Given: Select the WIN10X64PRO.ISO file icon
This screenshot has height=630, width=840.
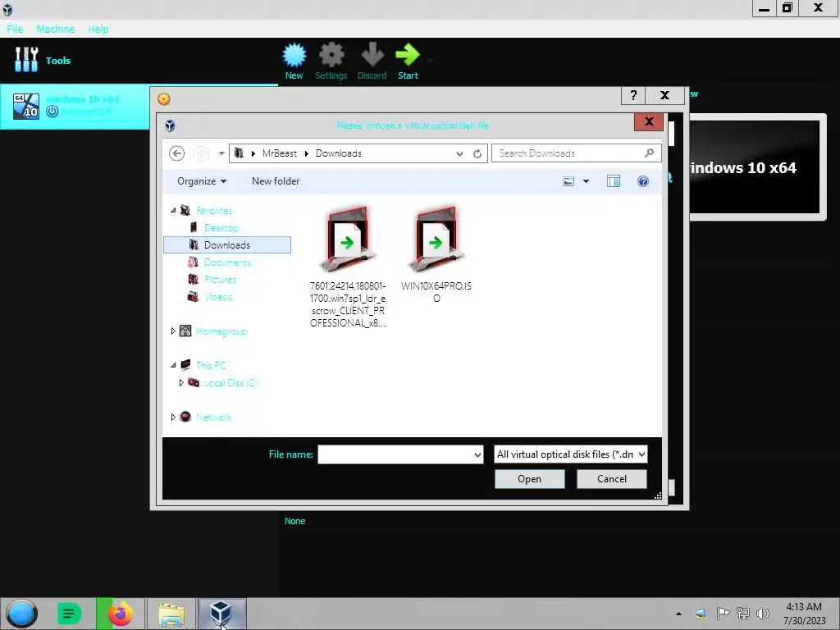Looking at the screenshot, I should pyautogui.click(x=436, y=240).
